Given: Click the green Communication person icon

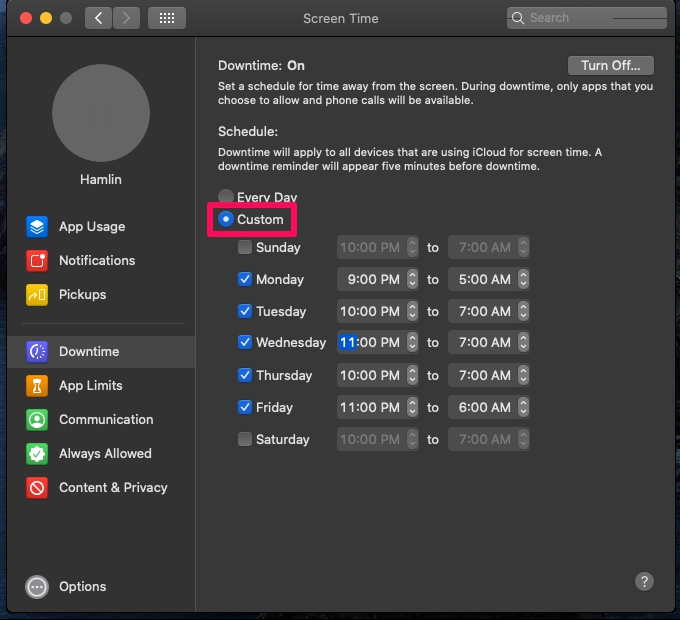Looking at the screenshot, I should pos(37,420).
